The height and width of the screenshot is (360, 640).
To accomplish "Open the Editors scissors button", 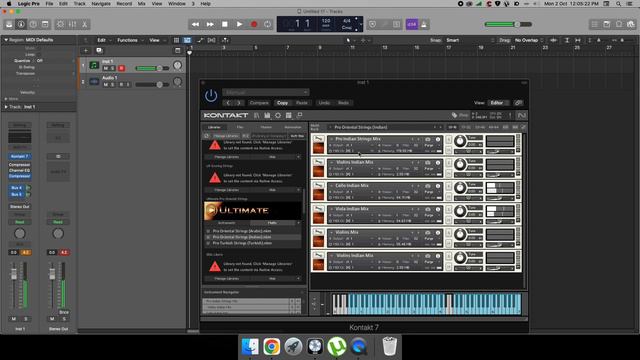I will point(84,24).
